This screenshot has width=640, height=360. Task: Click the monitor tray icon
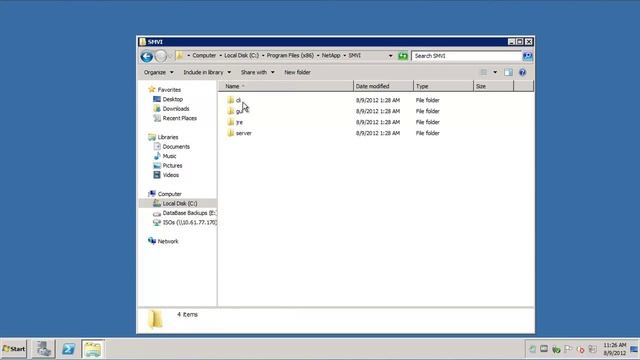point(544,349)
